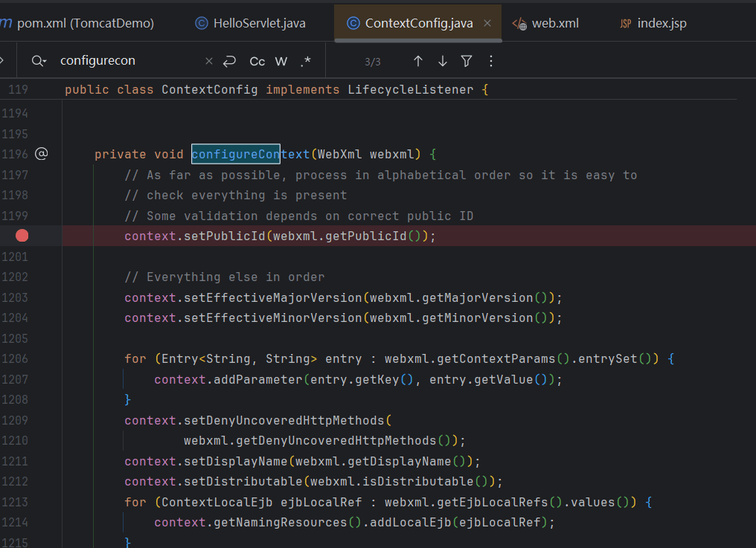Screen dimensions: 756x548
Task: Click the search field containing configurecon
Action: point(130,61)
